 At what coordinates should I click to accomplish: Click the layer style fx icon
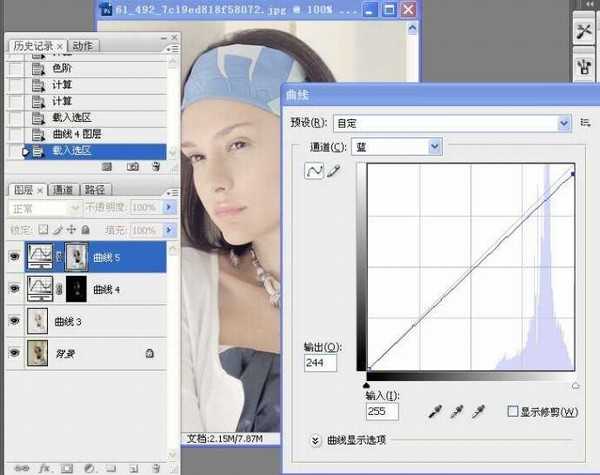(44, 467)
